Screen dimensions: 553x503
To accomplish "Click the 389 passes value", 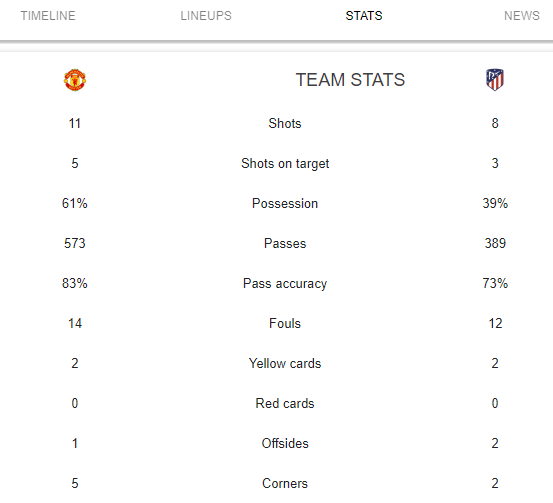I will (495, 243).
